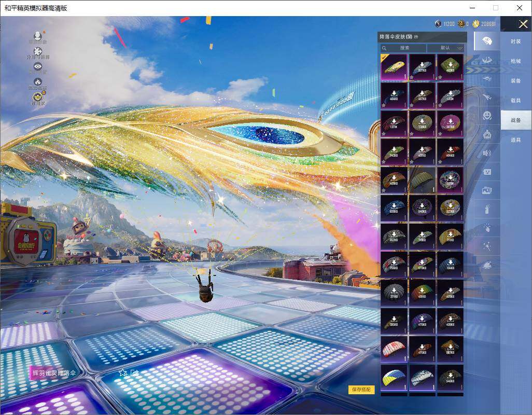Open the magic wand effects icon
The image size is (532, 415).
487,246
